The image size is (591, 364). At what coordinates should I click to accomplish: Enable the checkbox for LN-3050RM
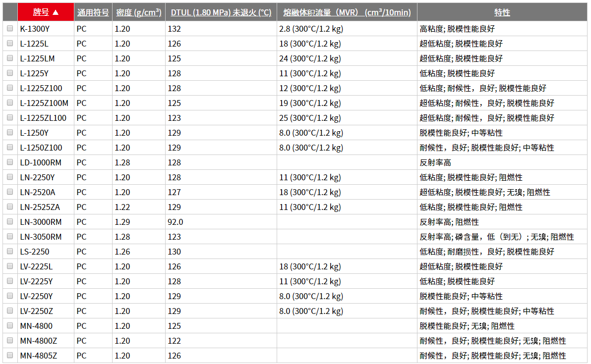[10, 237]
